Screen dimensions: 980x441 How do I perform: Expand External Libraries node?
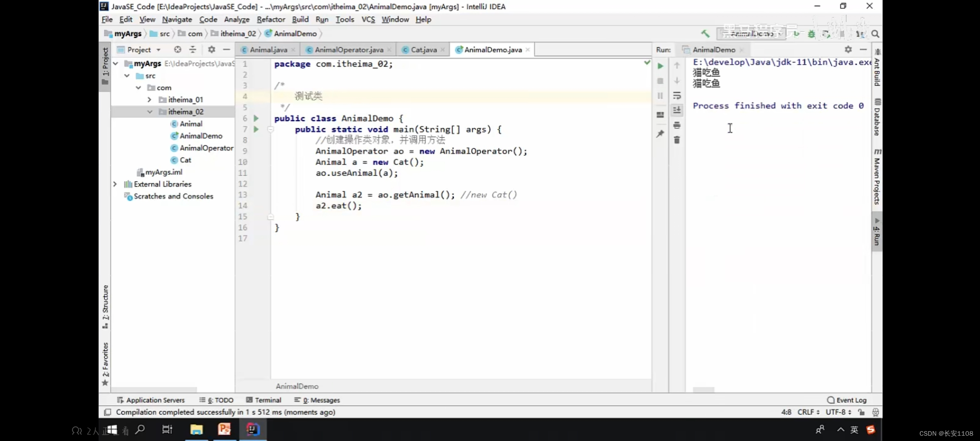(115, 184)
